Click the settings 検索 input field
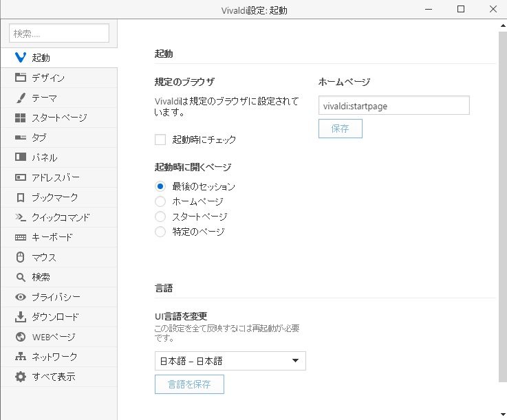 click(59, 33)
